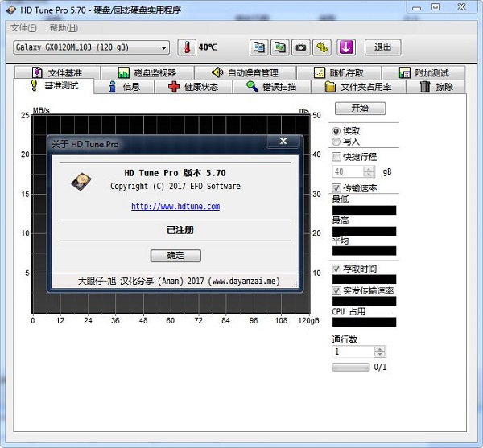Click the purple down-arrow save icon

tap(346, 47)
